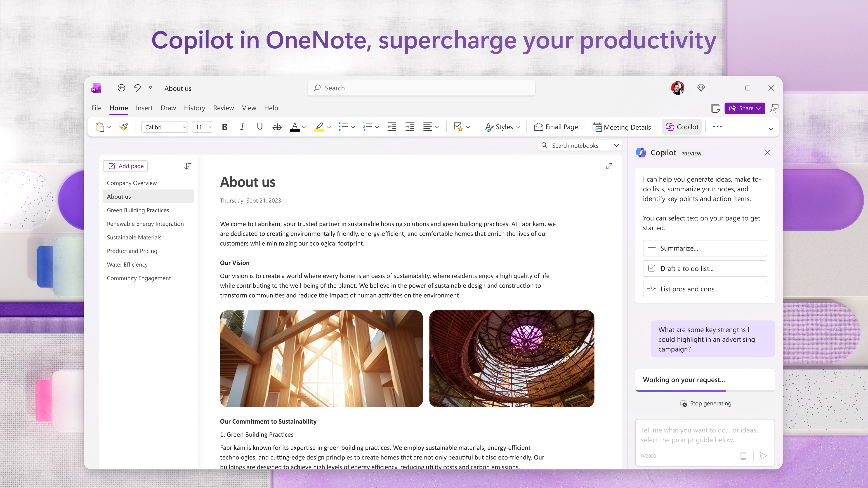Open the Review tab

(223, 108)
